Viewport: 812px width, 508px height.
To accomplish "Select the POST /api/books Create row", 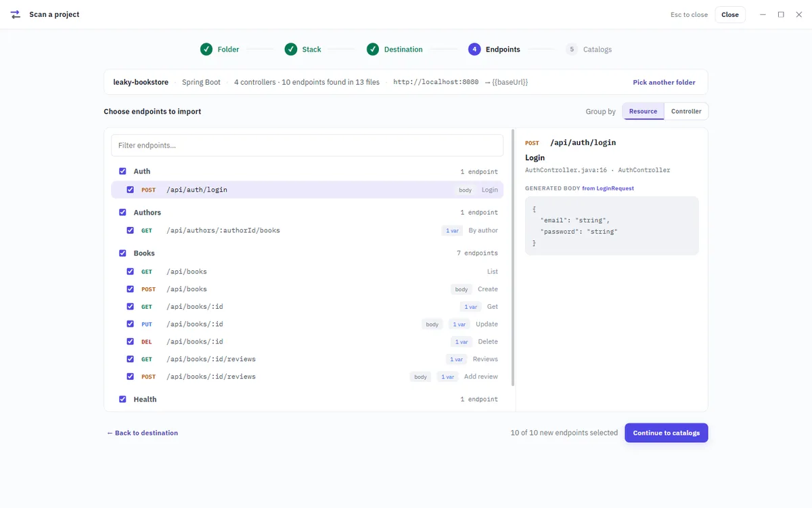I will coord(307,289).
